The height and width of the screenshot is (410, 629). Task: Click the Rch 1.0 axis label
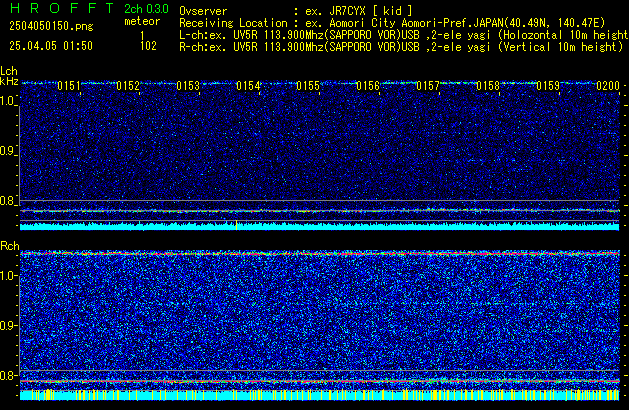pyautogui.click(x=8, y=276)
